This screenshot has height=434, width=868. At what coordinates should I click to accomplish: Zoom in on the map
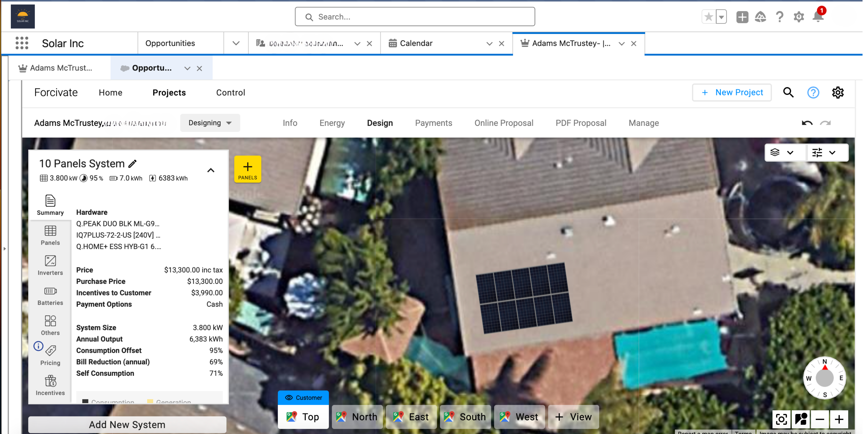pos(839,419)
